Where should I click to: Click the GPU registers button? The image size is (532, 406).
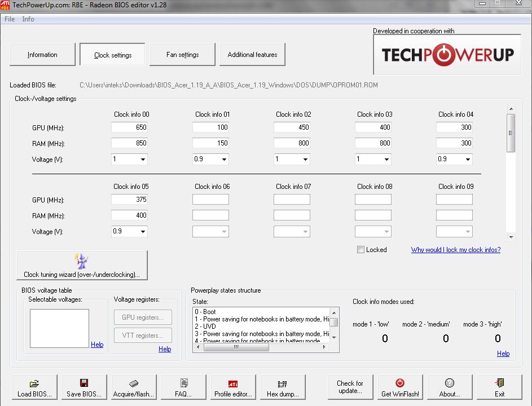[x=143, y=317]
